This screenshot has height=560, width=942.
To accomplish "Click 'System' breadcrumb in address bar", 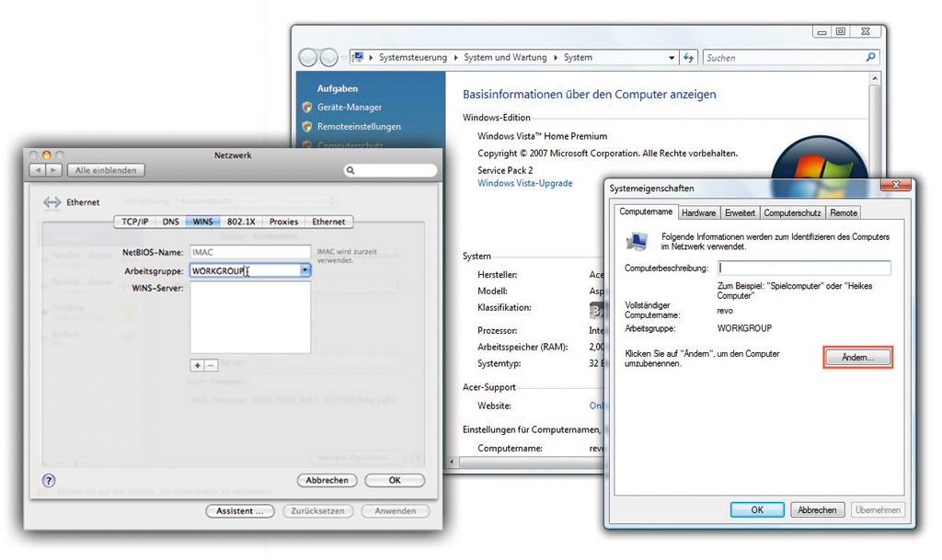I will point(578,58).
